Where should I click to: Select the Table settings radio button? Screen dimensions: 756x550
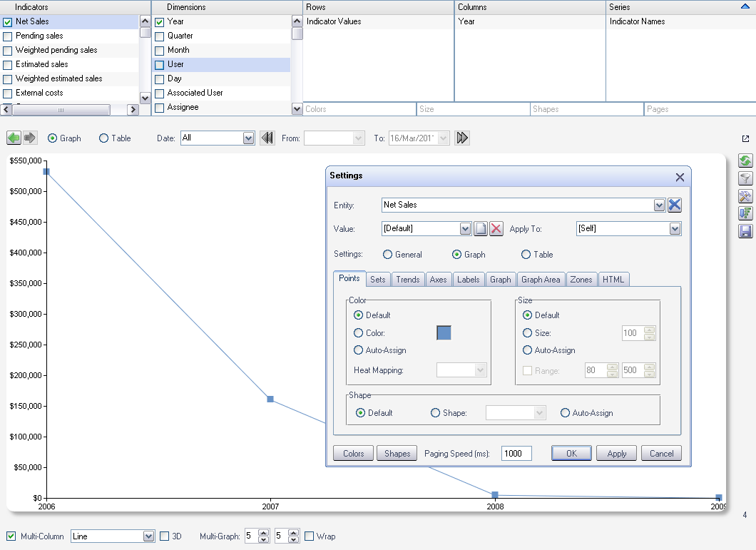click(x=526, y=254)
